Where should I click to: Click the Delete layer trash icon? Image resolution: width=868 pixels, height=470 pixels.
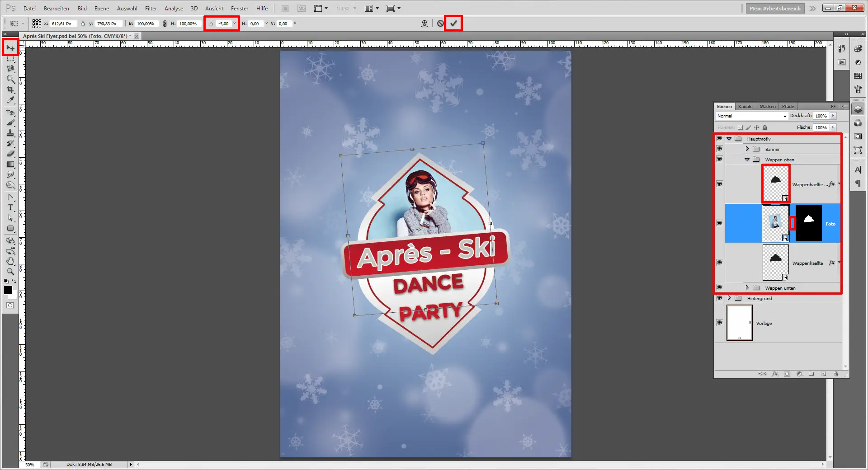pyautogui.click(x=836, y=374)
